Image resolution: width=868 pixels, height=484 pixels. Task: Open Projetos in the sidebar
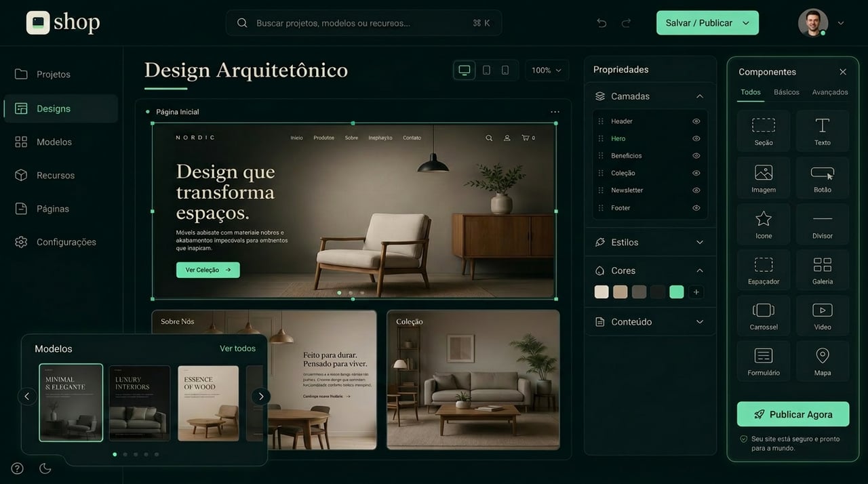[61, 75]
